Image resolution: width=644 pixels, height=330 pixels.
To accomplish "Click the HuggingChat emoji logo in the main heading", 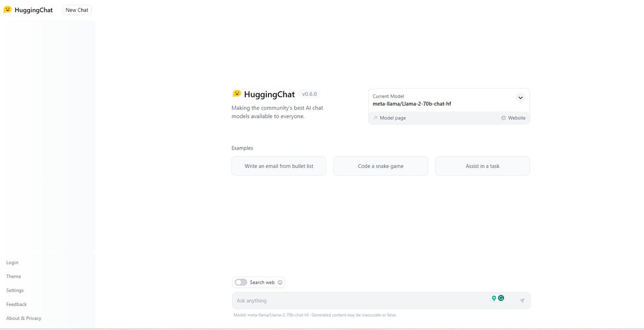I will (237, 94).
